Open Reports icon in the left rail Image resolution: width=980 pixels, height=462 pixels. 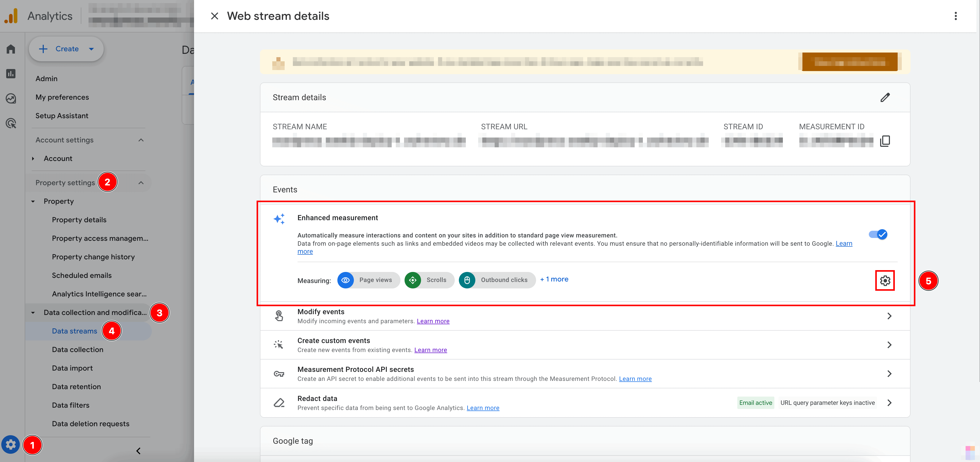(11, 74)
